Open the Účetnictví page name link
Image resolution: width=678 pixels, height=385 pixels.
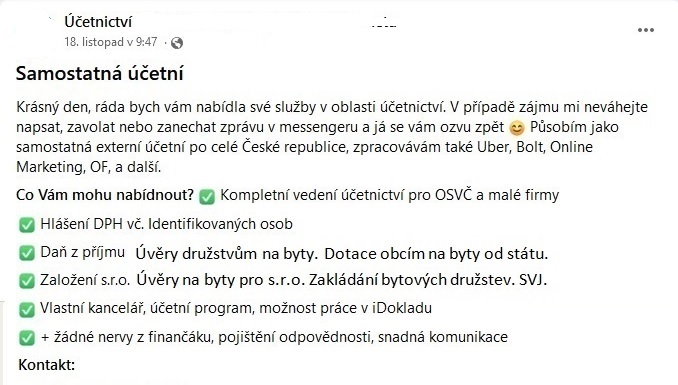[98, 22]
